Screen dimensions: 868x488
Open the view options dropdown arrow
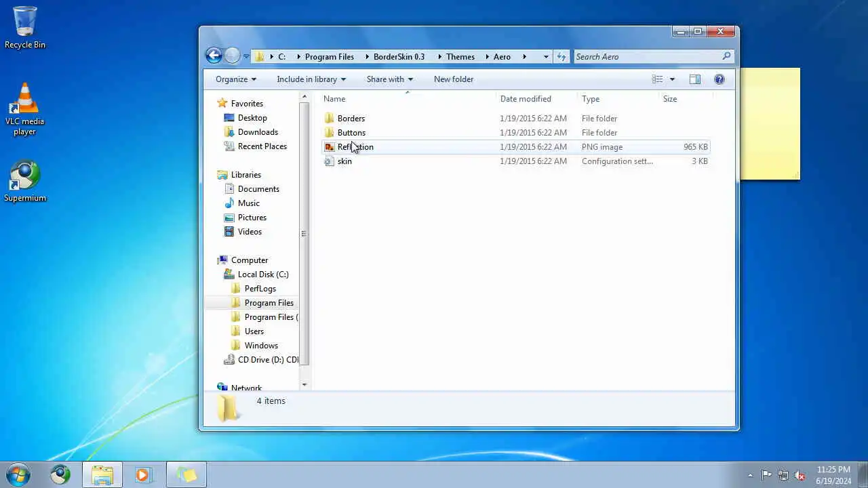coord(672,79)
